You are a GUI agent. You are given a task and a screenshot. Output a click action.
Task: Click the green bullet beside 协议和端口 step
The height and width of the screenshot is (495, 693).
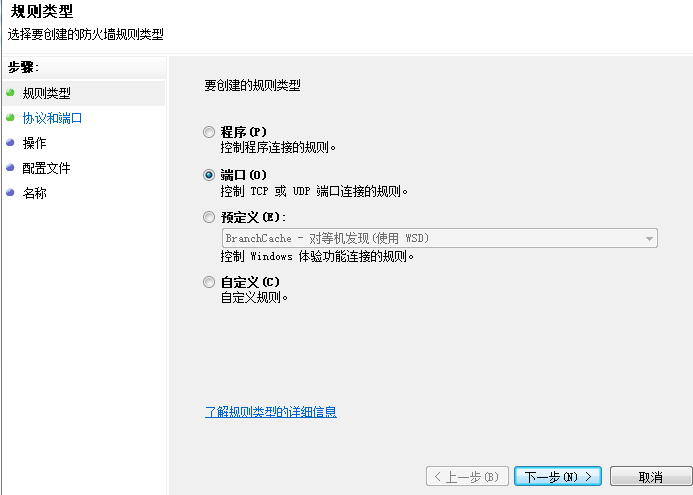click(11, 118)
